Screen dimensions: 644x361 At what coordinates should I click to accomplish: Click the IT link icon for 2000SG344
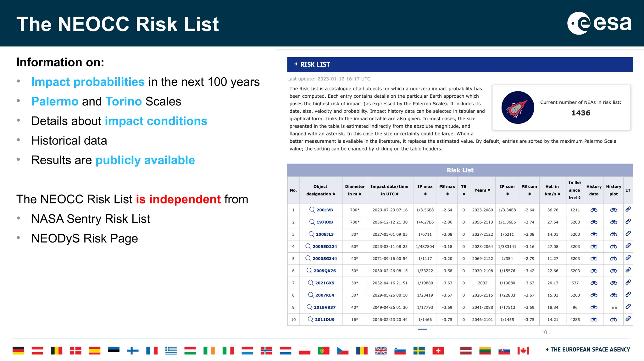pyautogui.click(x=628, y=258)
